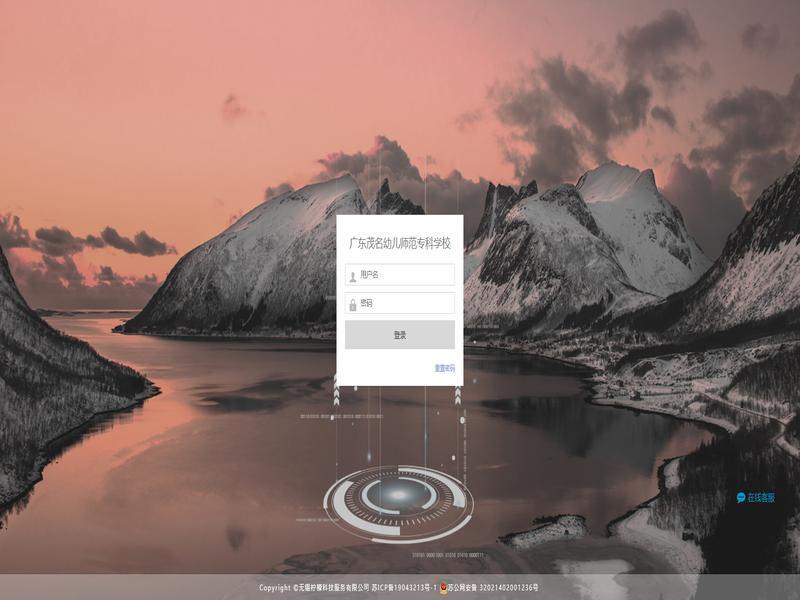800x600 pixels.
Task: Click the Copyright word in footer
Action: [x=276, y=588]
